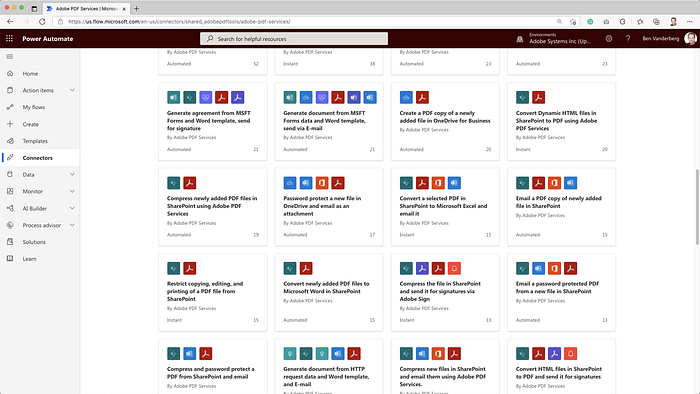Image resolution: width=700 pixels, height=394 pixels.
Task: Click OneDrive icon on Create a PDF copy card
Action: tap(406, 97)
